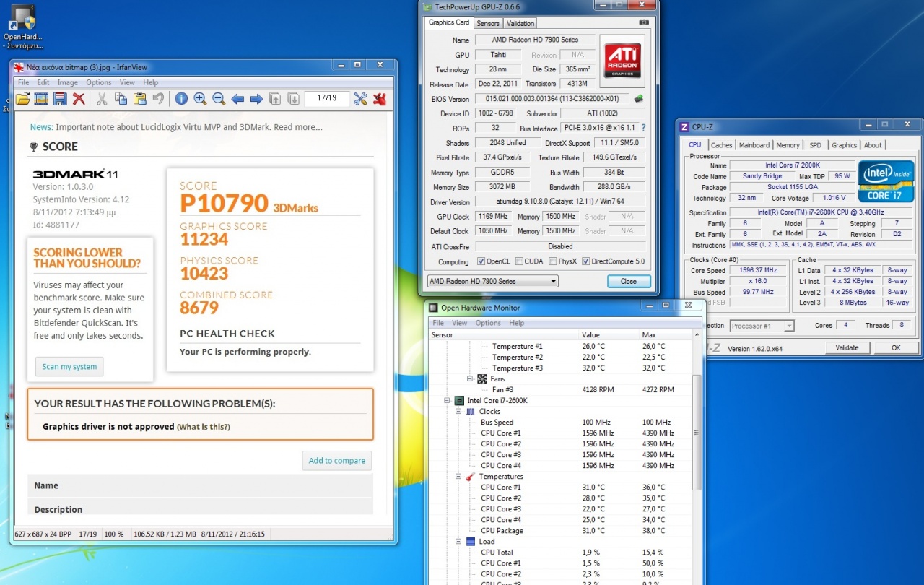Open the View menu in Open Hardware Monitor
Viewport: 924px width, 585px height.
pos(459,323)
